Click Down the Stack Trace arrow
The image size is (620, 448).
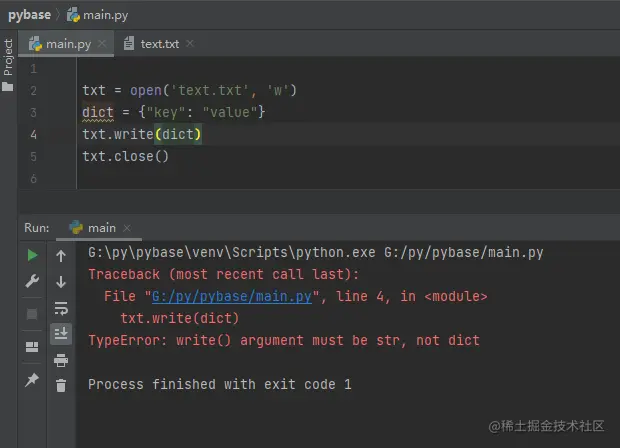[x=61, y=282]
